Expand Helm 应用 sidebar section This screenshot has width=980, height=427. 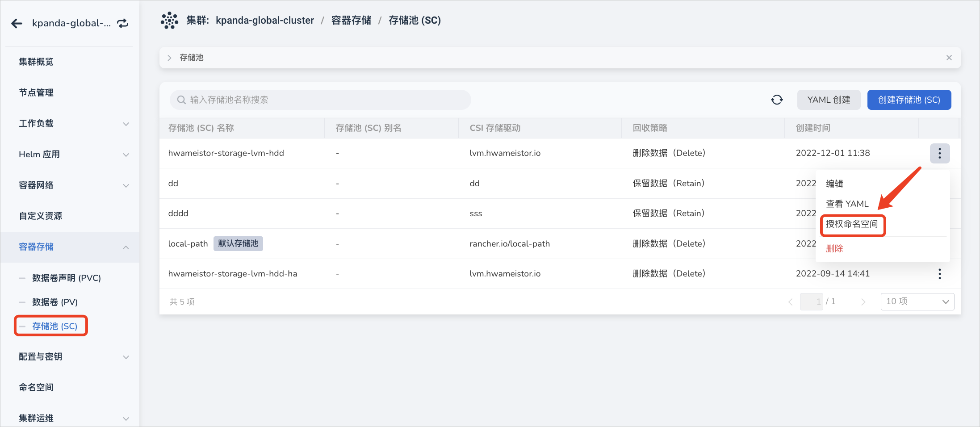pos(126,155)
